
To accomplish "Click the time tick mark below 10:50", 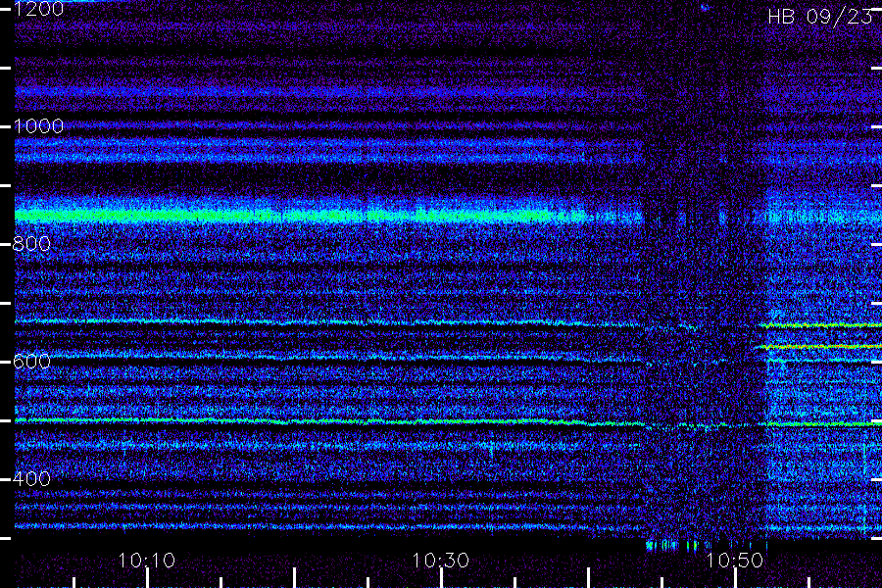I will coord(735,578).
